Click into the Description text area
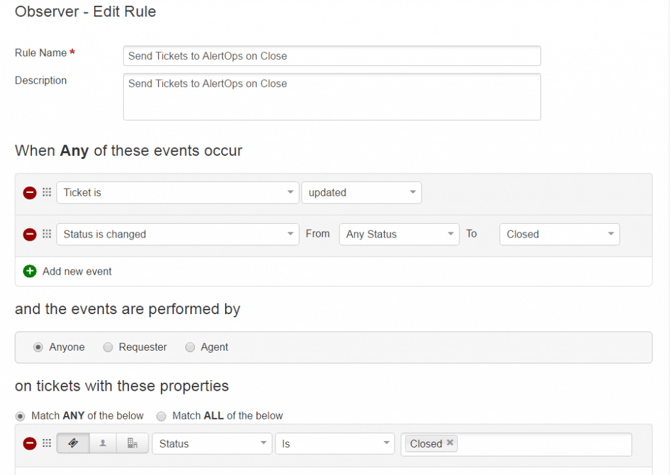Viewport: 670px width, 475px height. [331, 96]
